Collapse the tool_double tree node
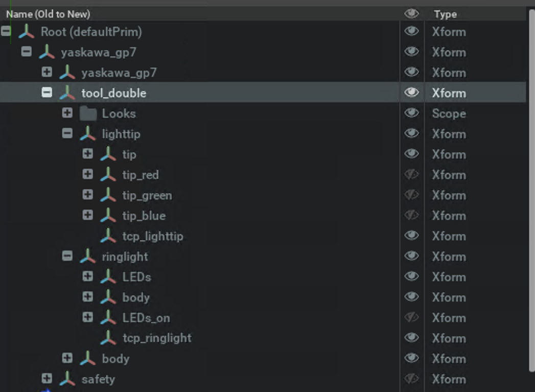 coord(47,93)
